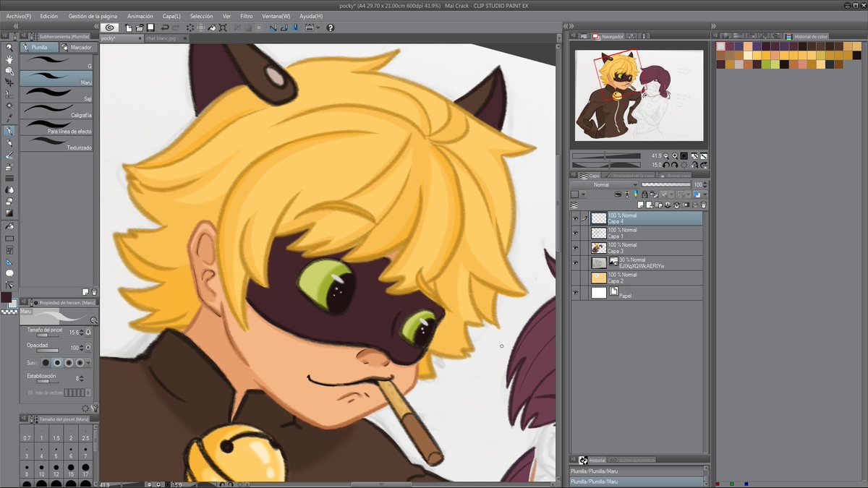Hide the Capa 1 layer

pyautogui.click(x=576, y=233)
